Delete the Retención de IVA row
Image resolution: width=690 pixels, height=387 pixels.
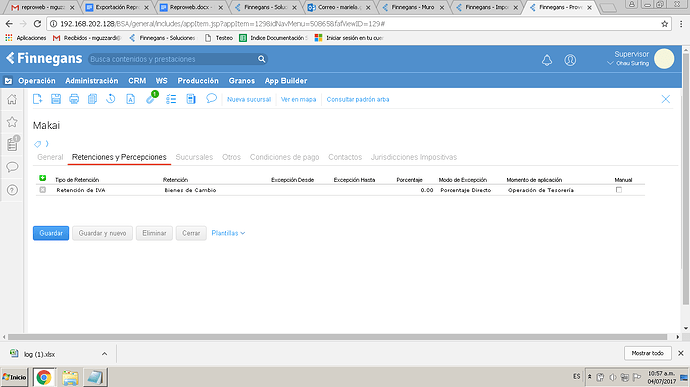[43, 190]
